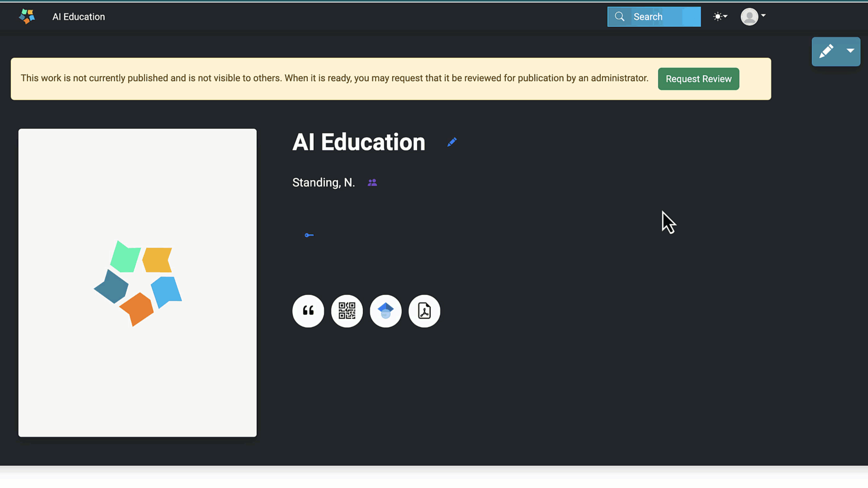Click the small blue key icon
The height and width of the screenshot is (488, 868).
click(x=309, y=235)
